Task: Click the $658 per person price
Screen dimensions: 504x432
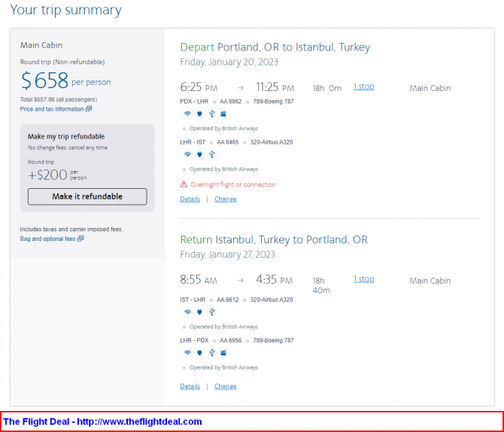Action: (x=66, y=81)
